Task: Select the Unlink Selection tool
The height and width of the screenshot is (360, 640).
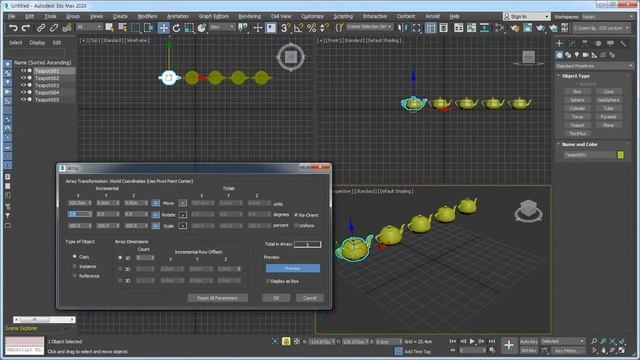Action: click(x=53, y=28)
